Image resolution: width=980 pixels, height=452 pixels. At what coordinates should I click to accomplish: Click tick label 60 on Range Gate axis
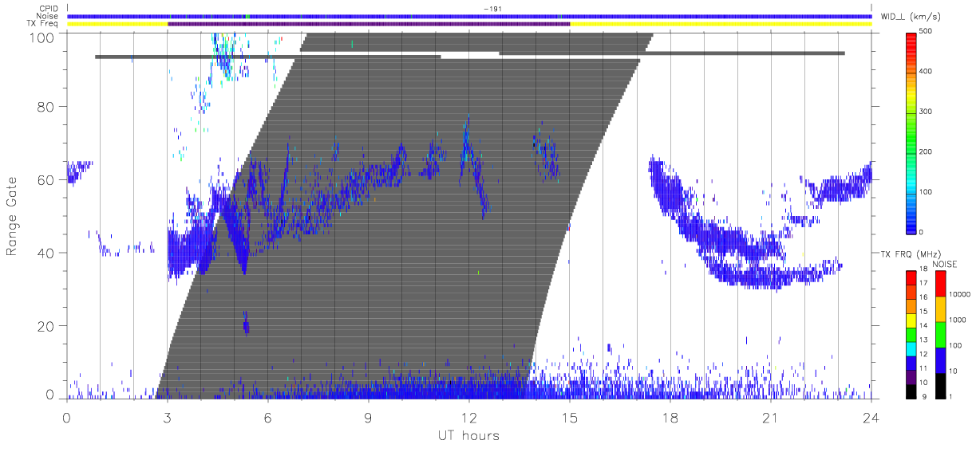click(45, 179)
